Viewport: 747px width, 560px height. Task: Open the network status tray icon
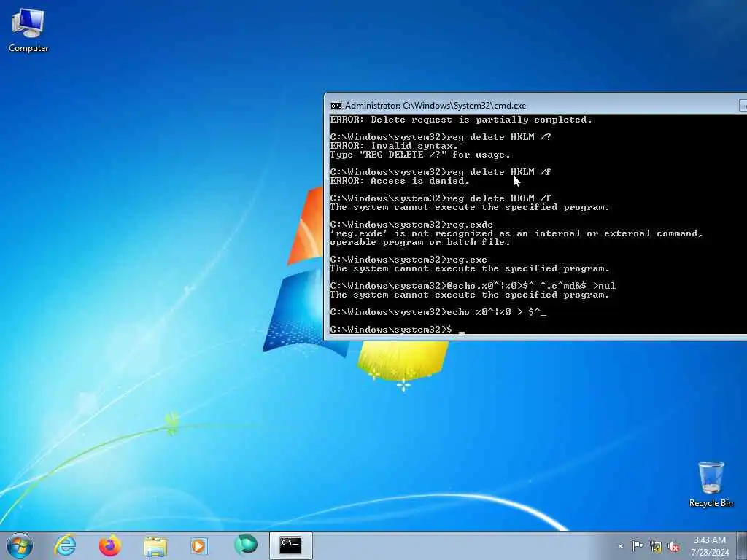pos(656,547)
